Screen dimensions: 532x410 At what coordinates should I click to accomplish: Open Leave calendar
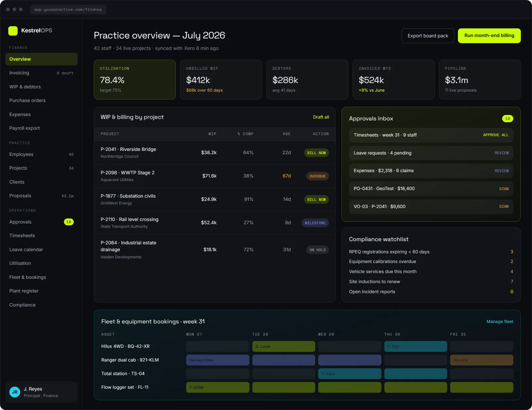42,250
